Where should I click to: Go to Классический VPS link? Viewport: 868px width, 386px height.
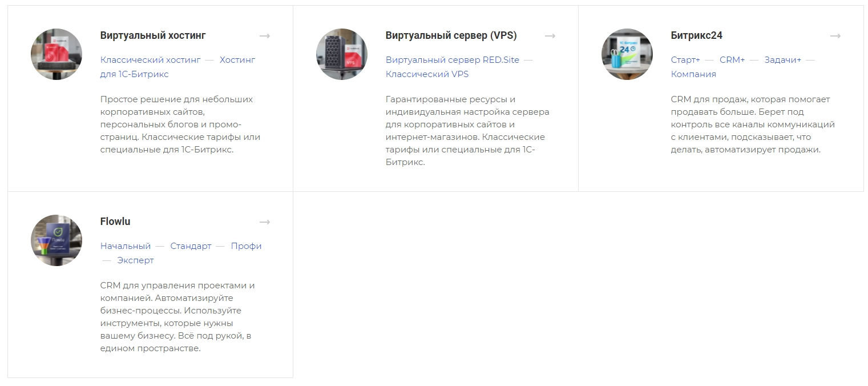[x=427, y=74]
